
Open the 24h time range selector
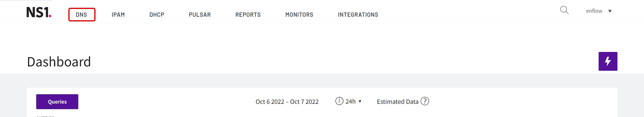350,101
